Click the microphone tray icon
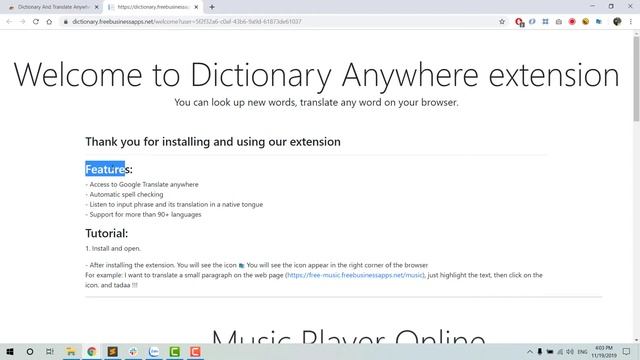 point(540,351)
